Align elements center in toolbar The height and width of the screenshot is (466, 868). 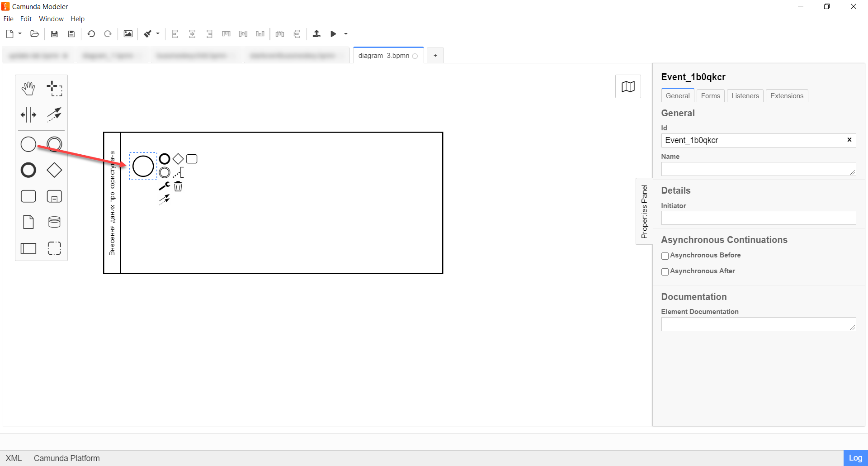click(x=192, y=34)
